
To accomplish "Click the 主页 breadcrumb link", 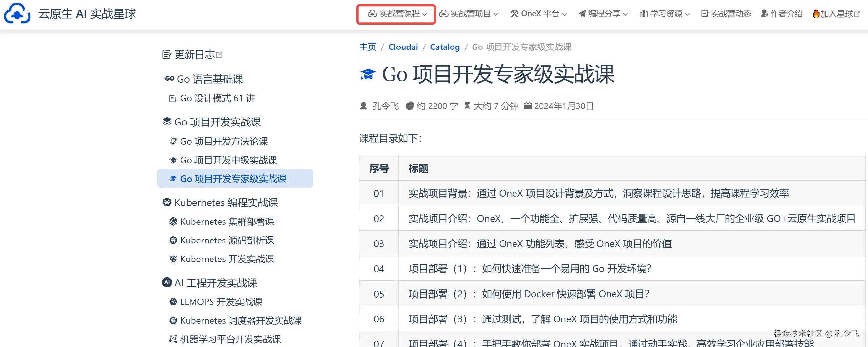I will pyautogui.click(x=368, y=47).
